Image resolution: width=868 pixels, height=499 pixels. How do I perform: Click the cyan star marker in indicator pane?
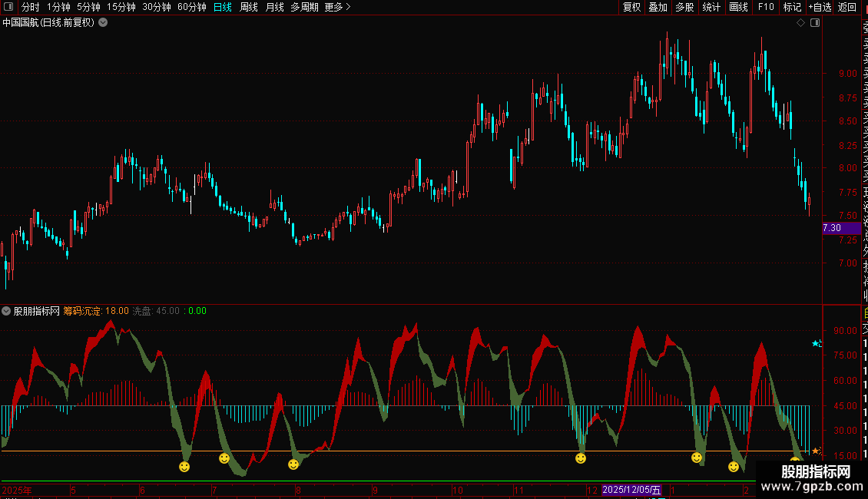816,344
